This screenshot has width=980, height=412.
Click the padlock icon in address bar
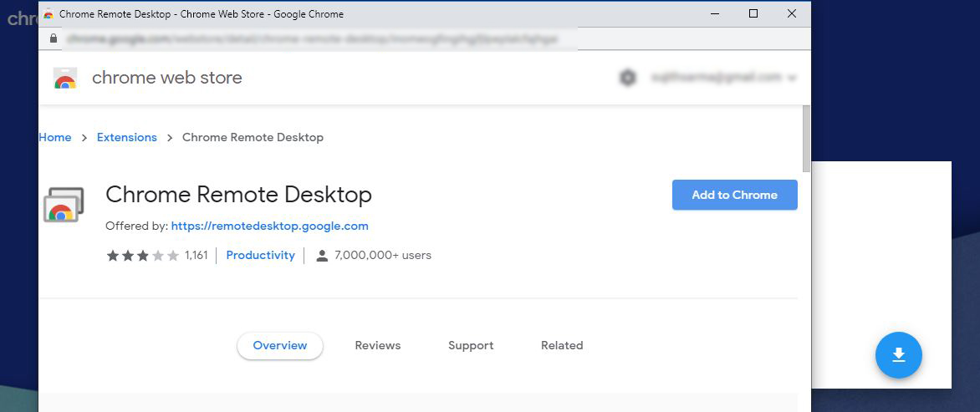pyautogui.click(x=54, y=38)
